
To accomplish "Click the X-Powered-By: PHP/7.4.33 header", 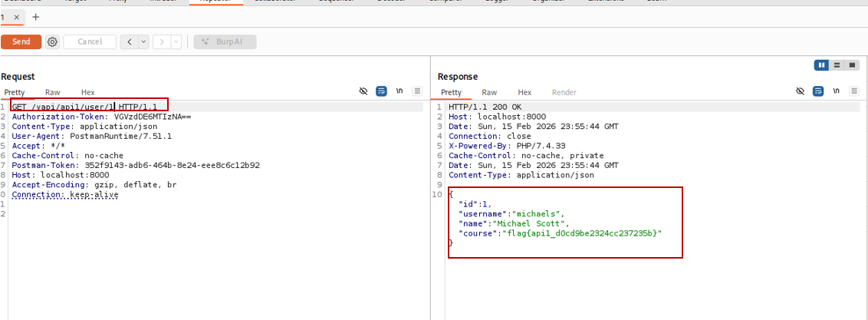I will coord(506,146).
